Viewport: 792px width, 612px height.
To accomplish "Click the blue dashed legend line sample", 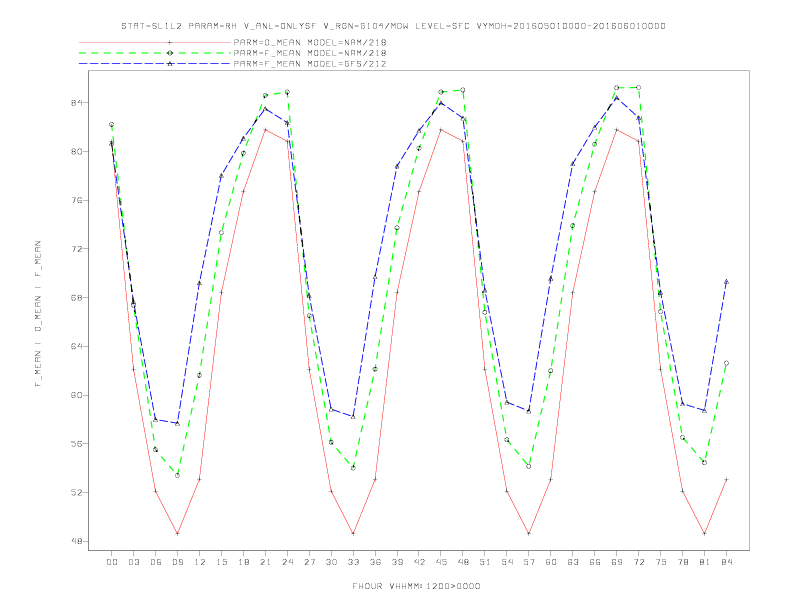I will pos(155,64).
